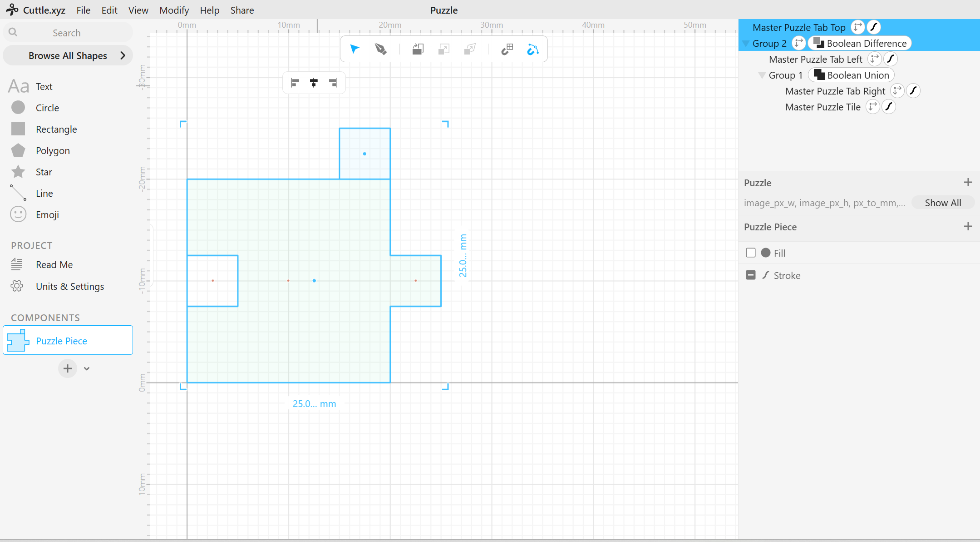
Task: Align selection to left edge
Action: pos(295,83)
